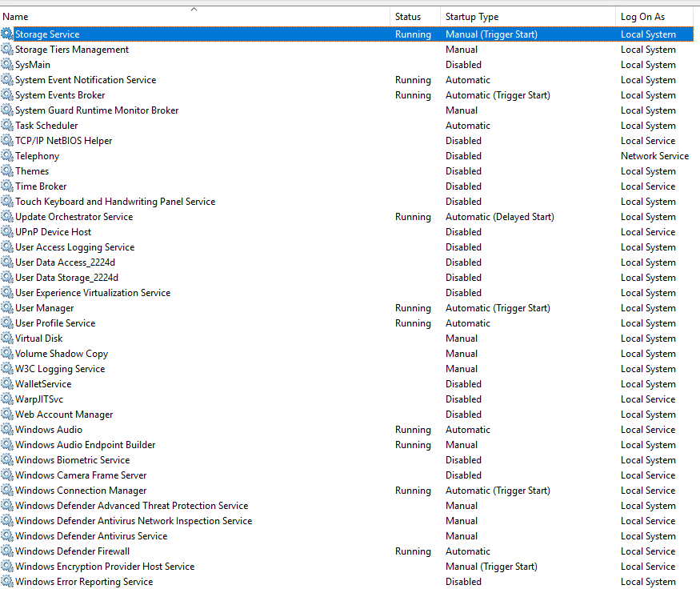700x589 pixels.
Task: Click Disabled startup type for Themes
Action: tap(463, 170)
